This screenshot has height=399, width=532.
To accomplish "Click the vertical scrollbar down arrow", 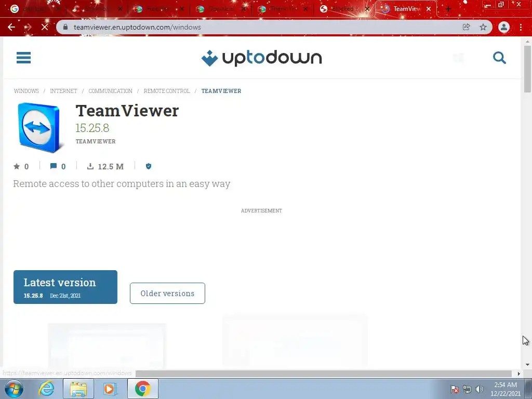I will tap(527, 365).
